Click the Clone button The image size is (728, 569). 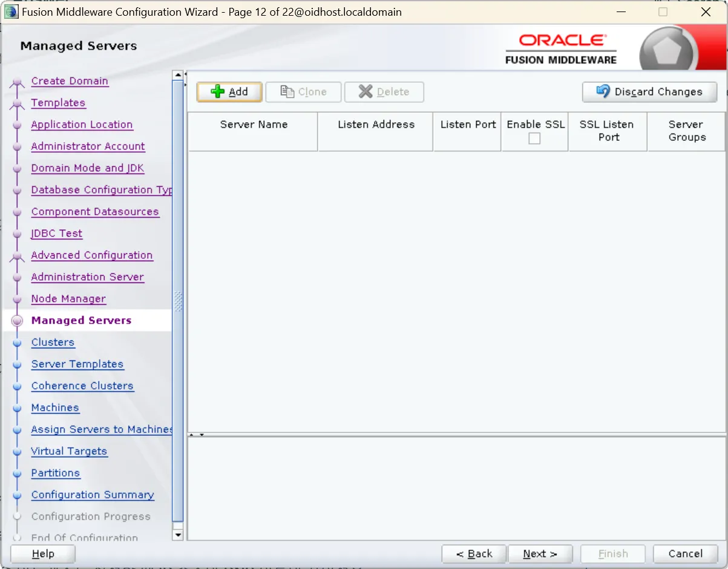tap(303, 92)
